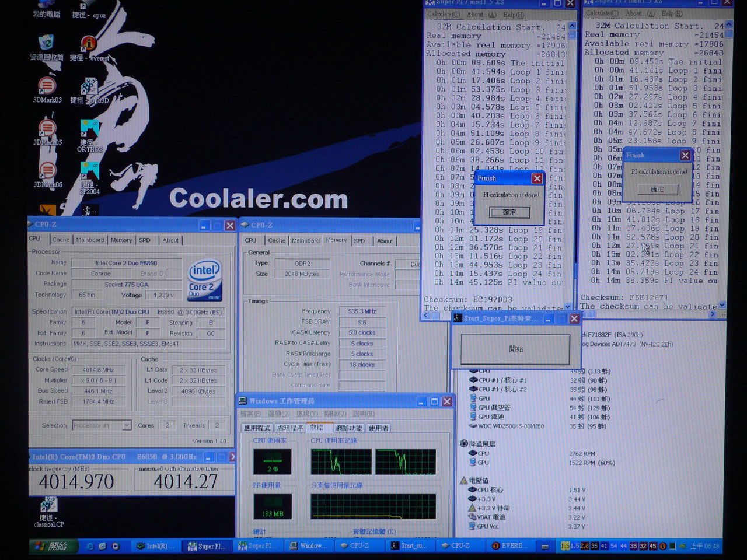The image size is (747, 560).
Task: Click the 上午 06:48 system tray clock
Action: click(704, 547)
